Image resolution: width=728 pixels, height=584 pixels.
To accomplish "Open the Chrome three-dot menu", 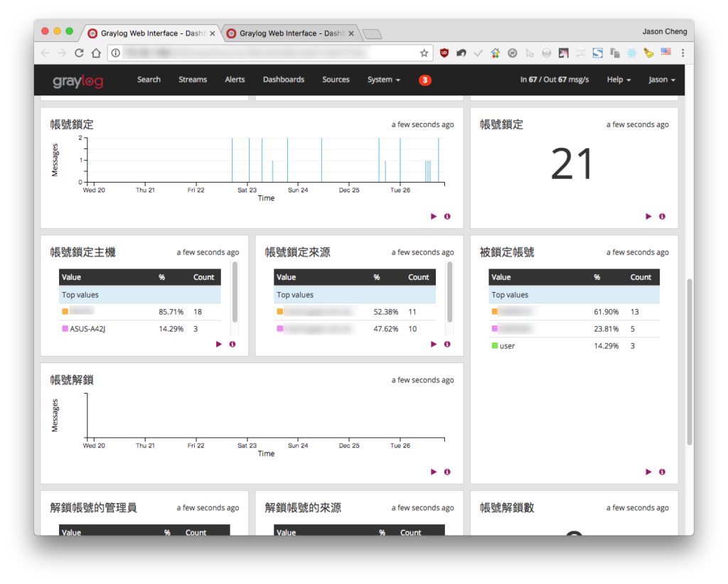I will pyautogui.click(x=682, y=53).
